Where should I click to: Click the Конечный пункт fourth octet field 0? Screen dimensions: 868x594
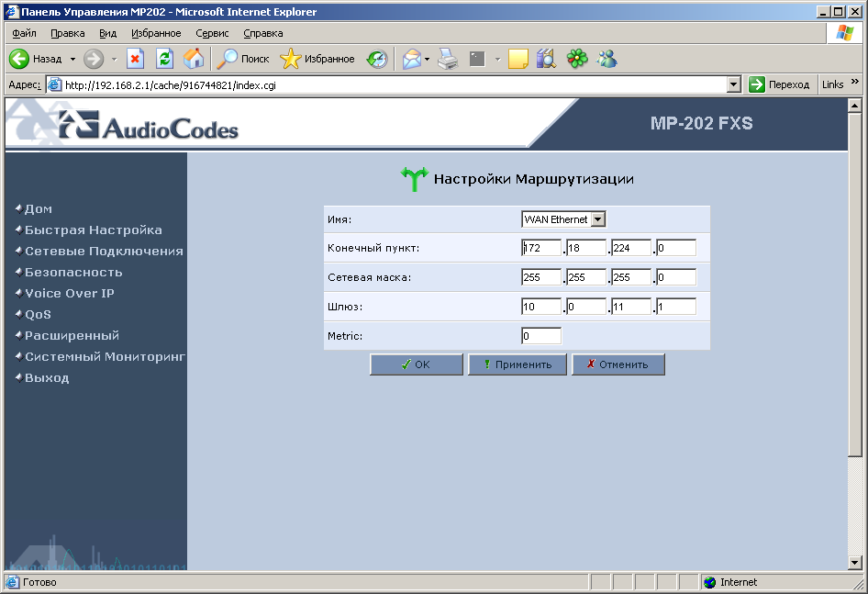click(x=676, y=248)
